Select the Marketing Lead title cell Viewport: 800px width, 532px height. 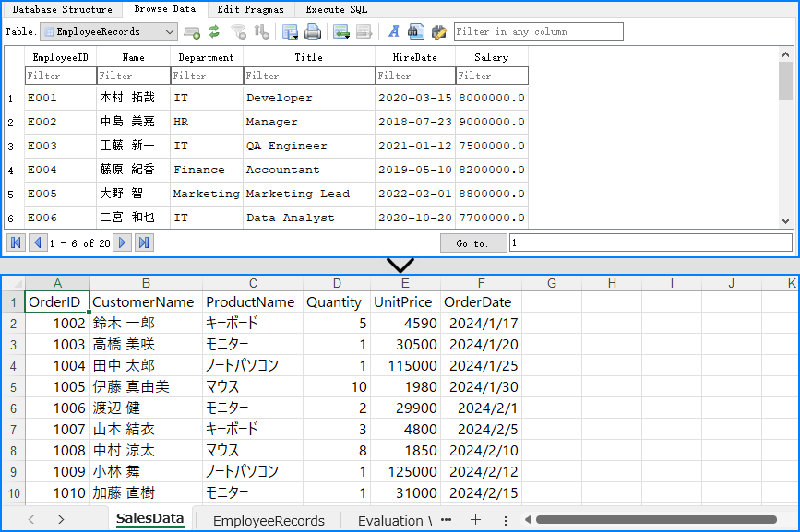(309, 194)
